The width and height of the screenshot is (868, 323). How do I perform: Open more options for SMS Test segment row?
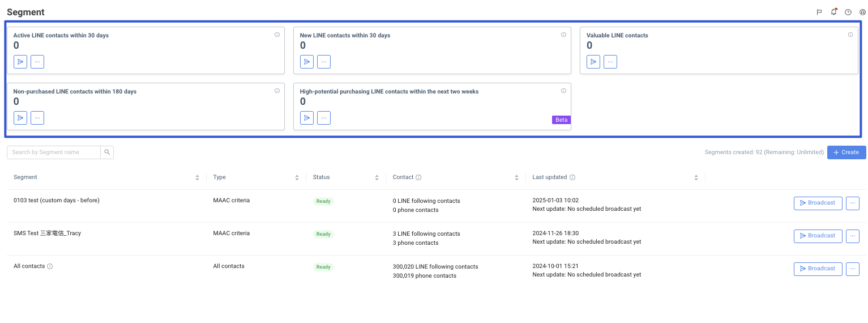(852, 236)
